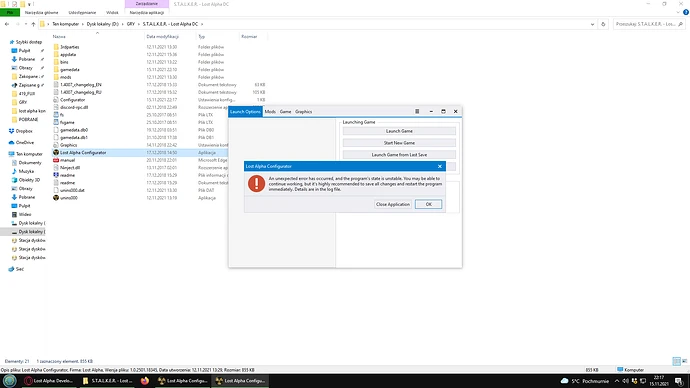Open Muzyka in the navigation pane
Screen dimensions: 690x388
(26, 171)
